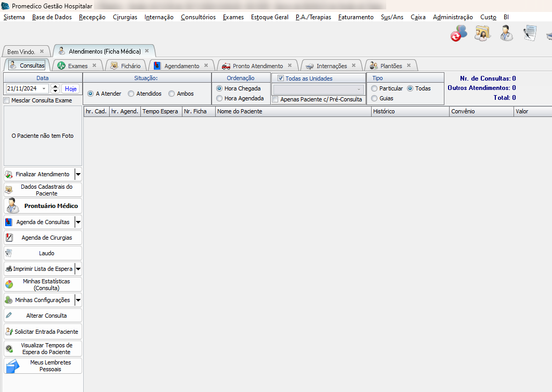Open the date picker dropdown arrow
This screenshot has height=392, width=552.
tap(44, 89)
